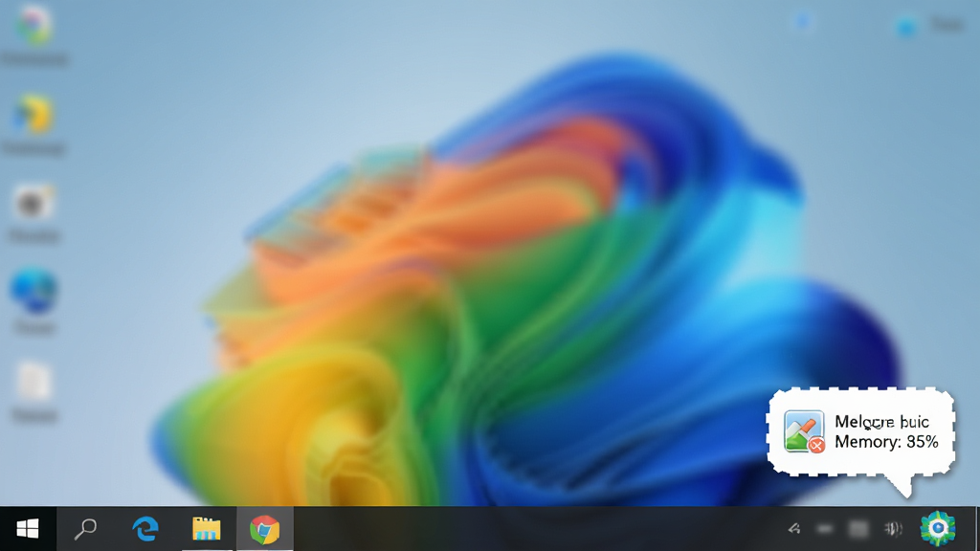
Task: Select the grey camera-like desktop icon
Action: pyautogui.click(x=33, y=203)
